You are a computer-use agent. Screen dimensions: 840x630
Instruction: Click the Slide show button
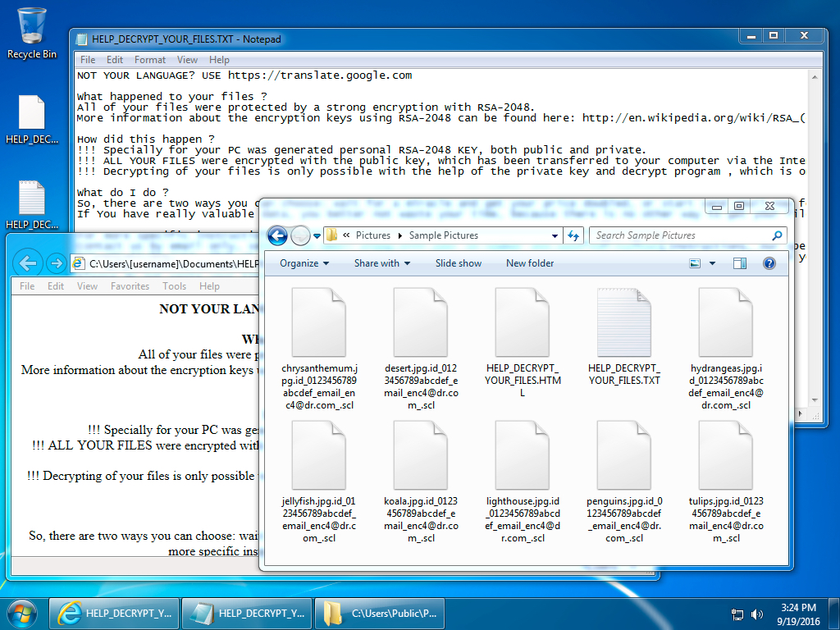[x=458, y=263]
